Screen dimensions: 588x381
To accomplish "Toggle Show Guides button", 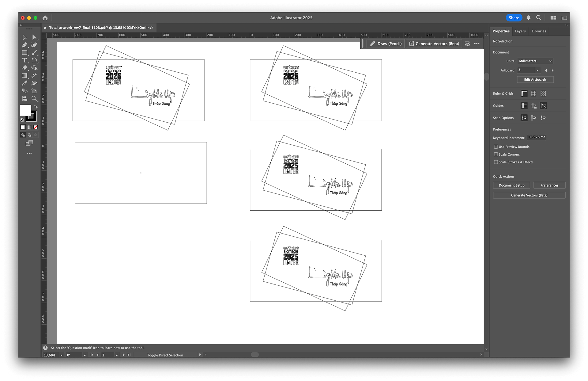I will 524,106.
